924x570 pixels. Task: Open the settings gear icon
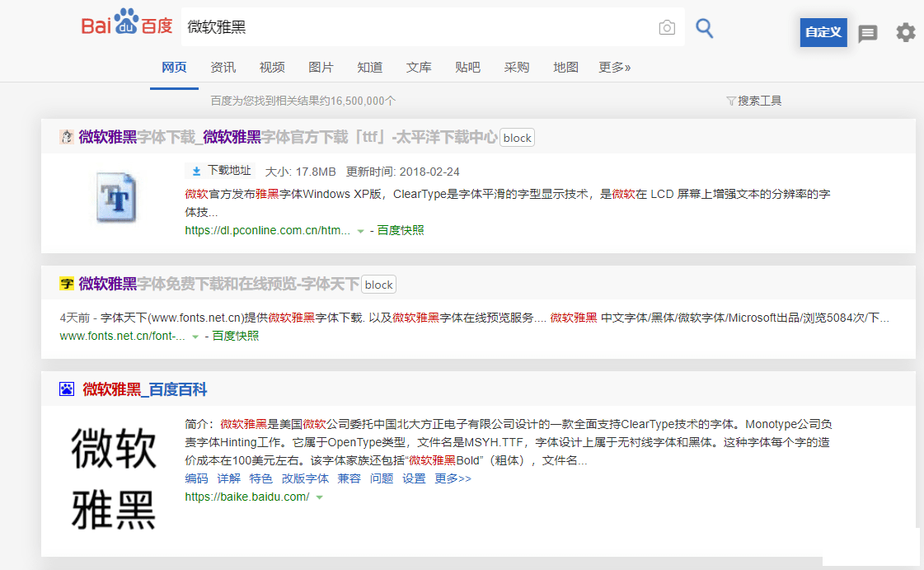pos(906,32)
